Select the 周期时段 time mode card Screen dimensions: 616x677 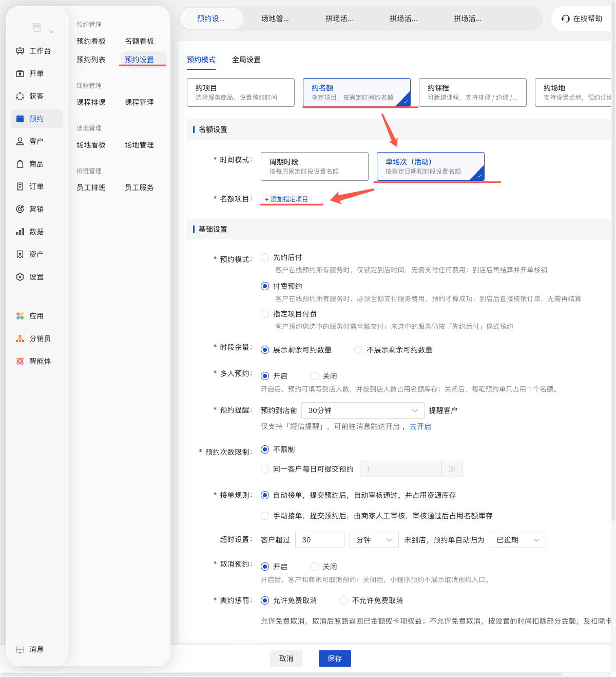point(315,166)
